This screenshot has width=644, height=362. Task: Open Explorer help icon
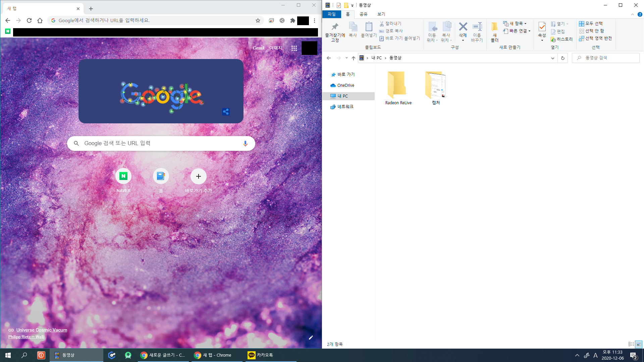[x=640, y=14]
